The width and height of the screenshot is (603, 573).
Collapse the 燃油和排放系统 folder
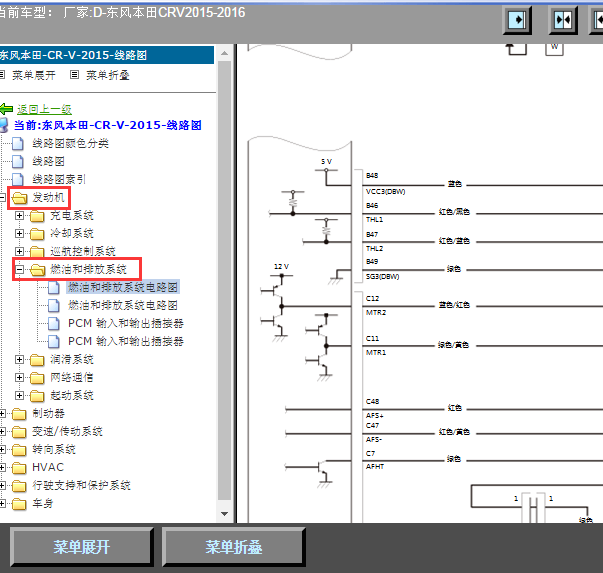click(19, 269)
